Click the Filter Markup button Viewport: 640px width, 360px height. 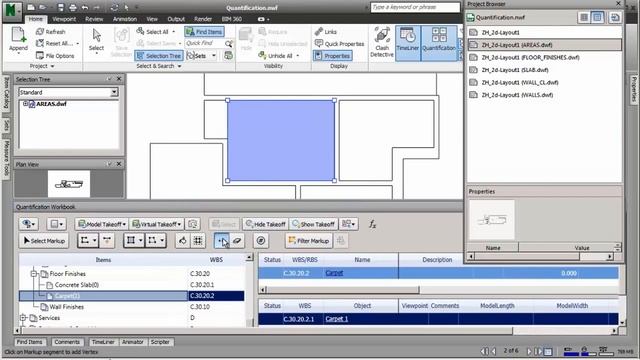point(309,241)
